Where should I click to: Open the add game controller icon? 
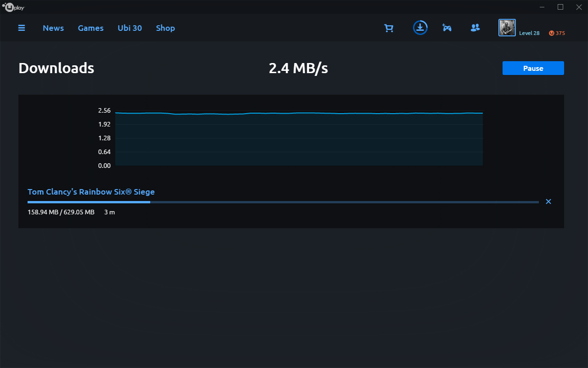[447, 28]
